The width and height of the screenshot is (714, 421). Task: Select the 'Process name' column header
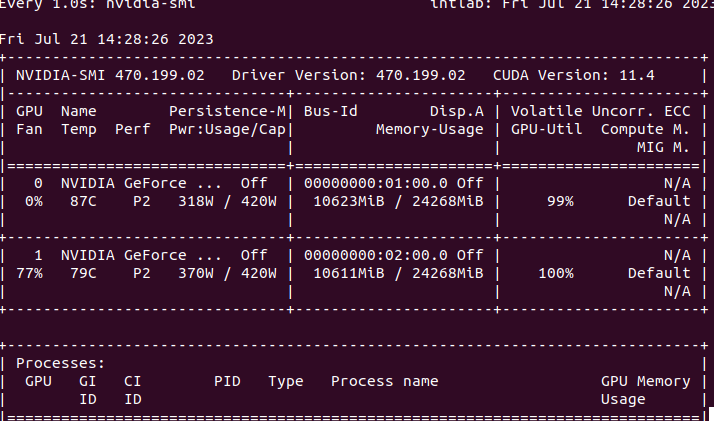tap(385, 381)
